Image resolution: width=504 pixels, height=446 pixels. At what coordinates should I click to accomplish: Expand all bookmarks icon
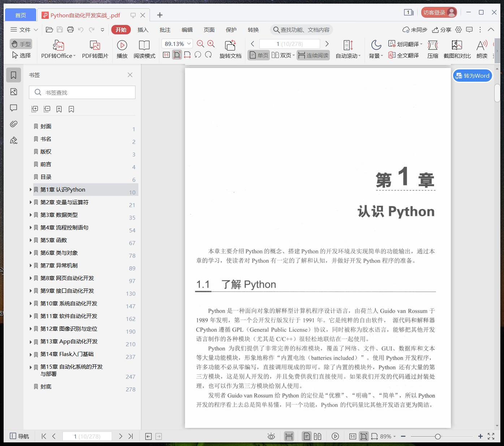[35, 109]
